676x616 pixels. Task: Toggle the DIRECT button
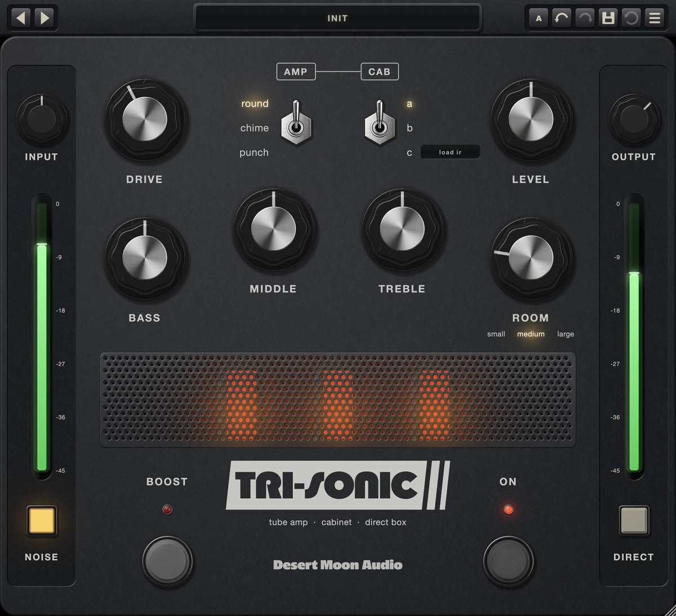634,520
